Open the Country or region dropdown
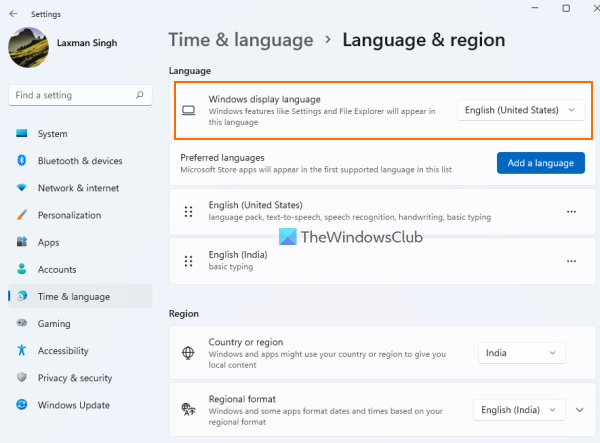 (521, 353)
